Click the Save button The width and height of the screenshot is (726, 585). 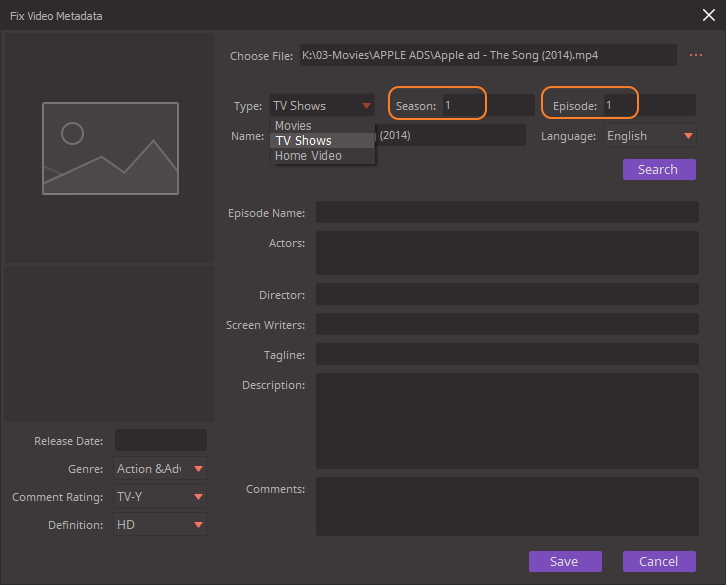565,561
